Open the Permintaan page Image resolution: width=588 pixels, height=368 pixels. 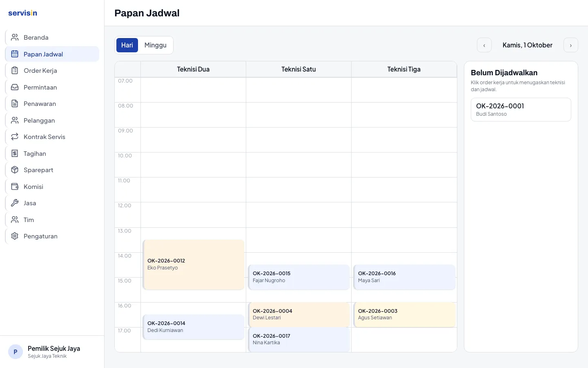pos(52,87)
